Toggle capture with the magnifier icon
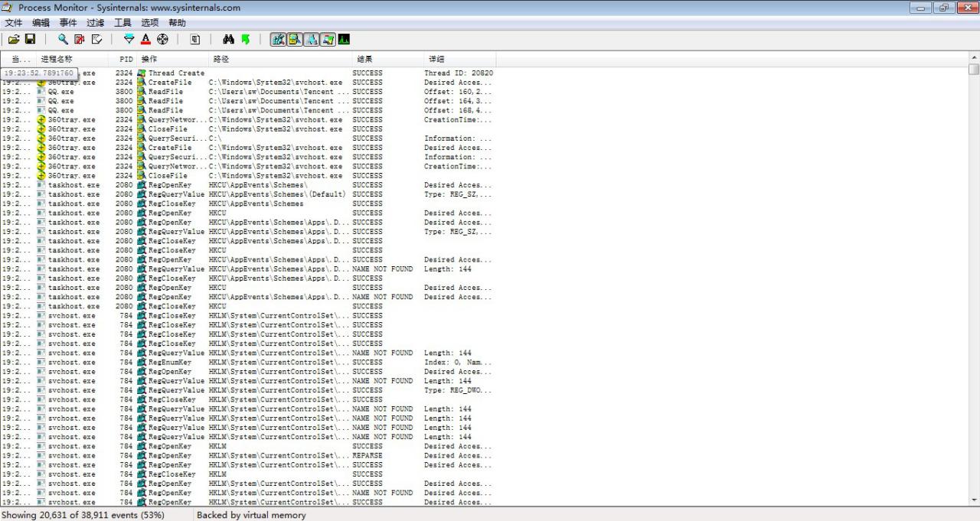 pyautogui.click(x=63, y=39)
